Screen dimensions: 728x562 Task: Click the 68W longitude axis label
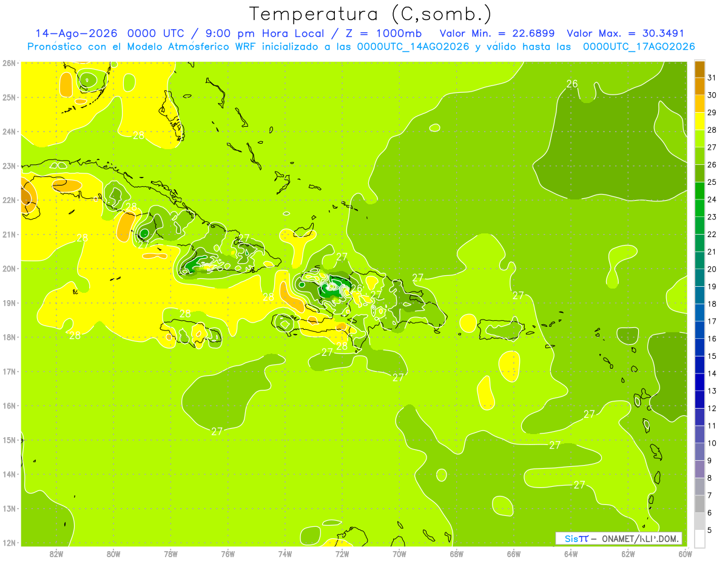point(457,554)
